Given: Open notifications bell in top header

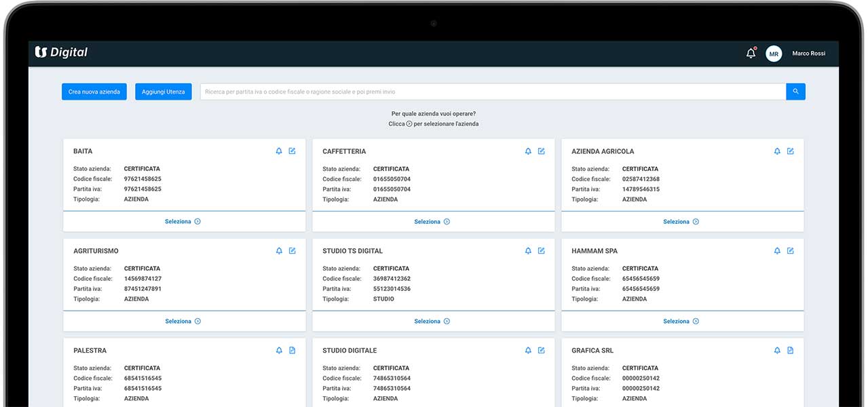Looking at the screenshot, I should 751,53.
